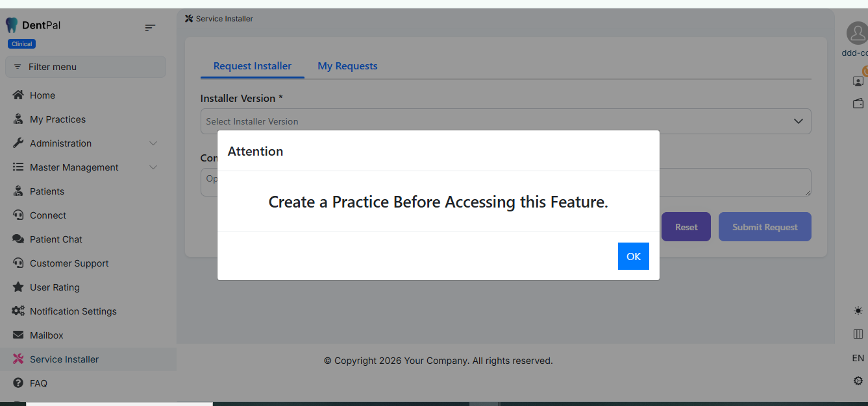
Task: Select the Request Installer tab
Action: click(252, 66)
